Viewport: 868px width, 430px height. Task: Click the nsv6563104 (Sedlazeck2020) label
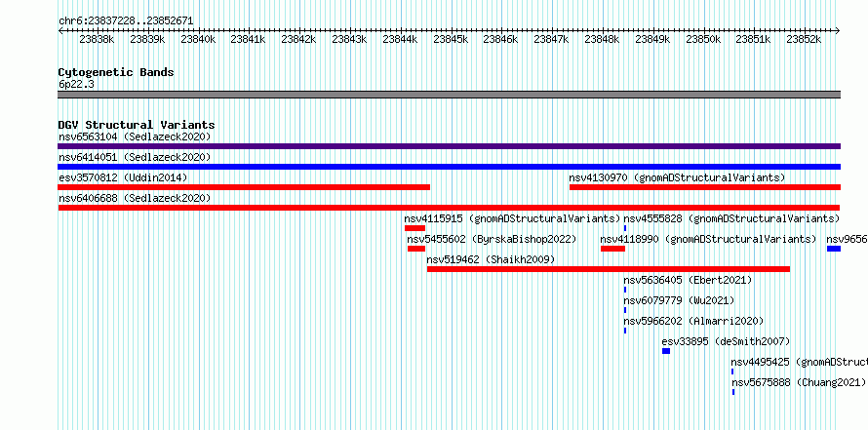[x=135, y=137]
